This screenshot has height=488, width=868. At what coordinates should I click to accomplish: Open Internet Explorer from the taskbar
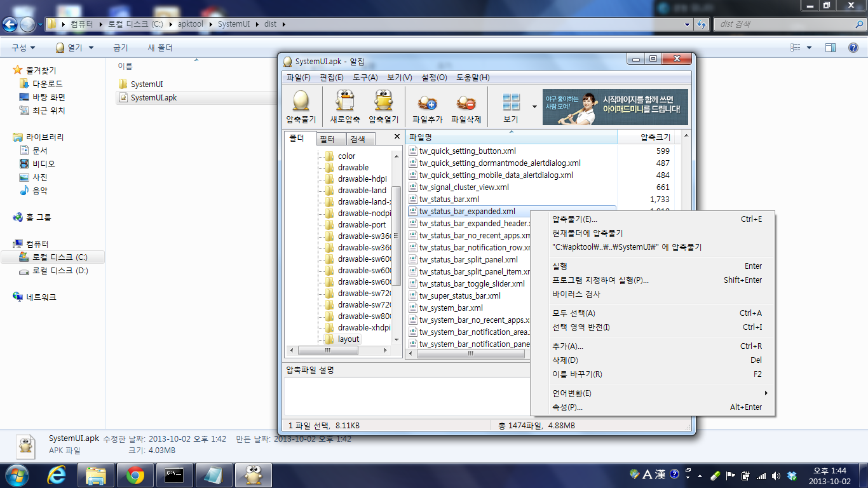(x=57, y=475)
